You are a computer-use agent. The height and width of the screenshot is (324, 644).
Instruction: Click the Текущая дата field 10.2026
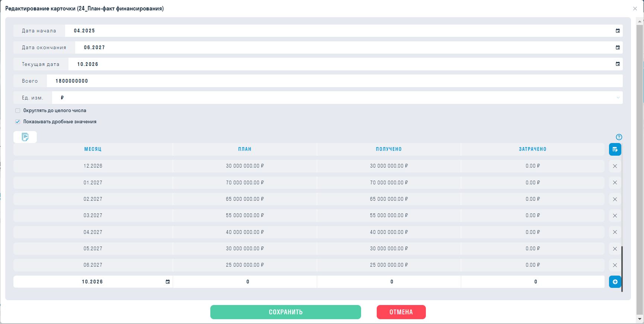pyautogui.click(x=345, y=64)
